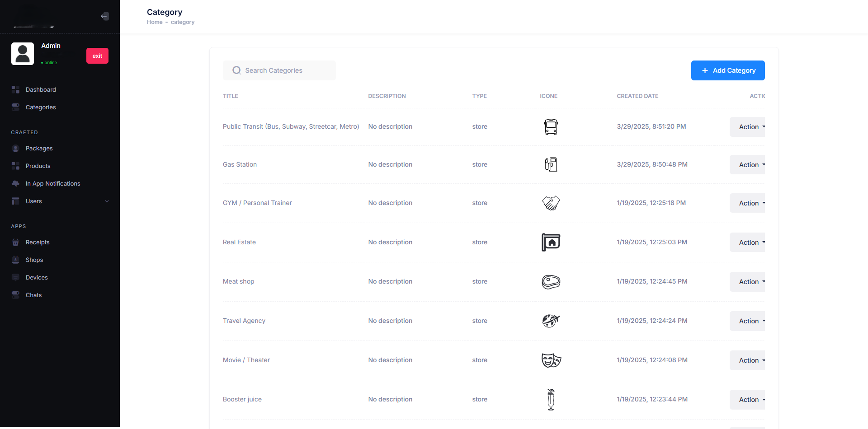The width and height of the screenshot is (868, 429).
Task: Open the Dashboard menu item
Action: point(41,90)
